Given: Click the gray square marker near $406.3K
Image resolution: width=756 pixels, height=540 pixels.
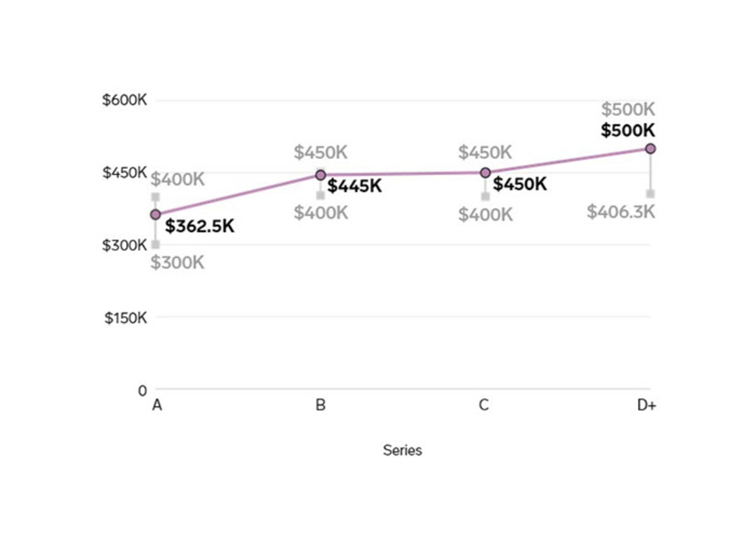Looking at the screenshot, I should pyautogui.click(x=650, y=194).
